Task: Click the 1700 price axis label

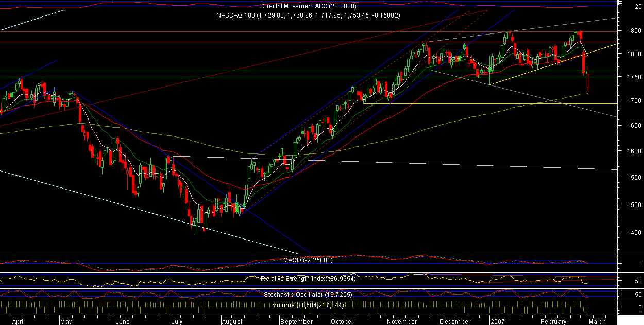Action: tap(634, 101)
